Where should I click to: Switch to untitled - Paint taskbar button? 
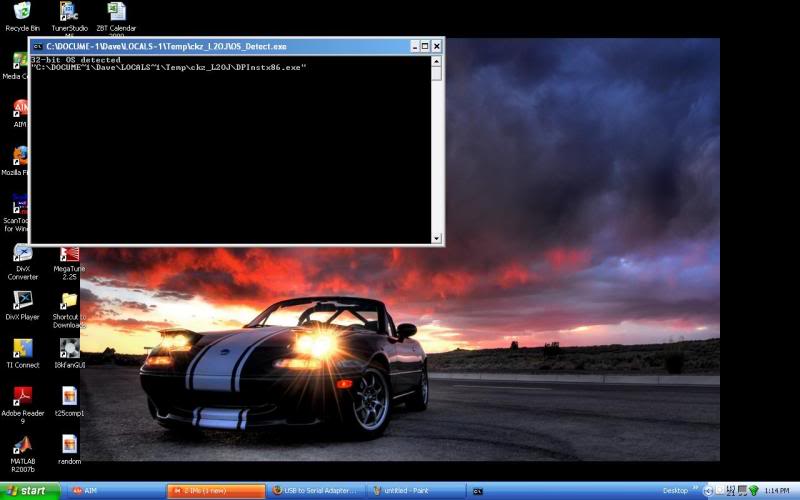click(x=416, y=491)
